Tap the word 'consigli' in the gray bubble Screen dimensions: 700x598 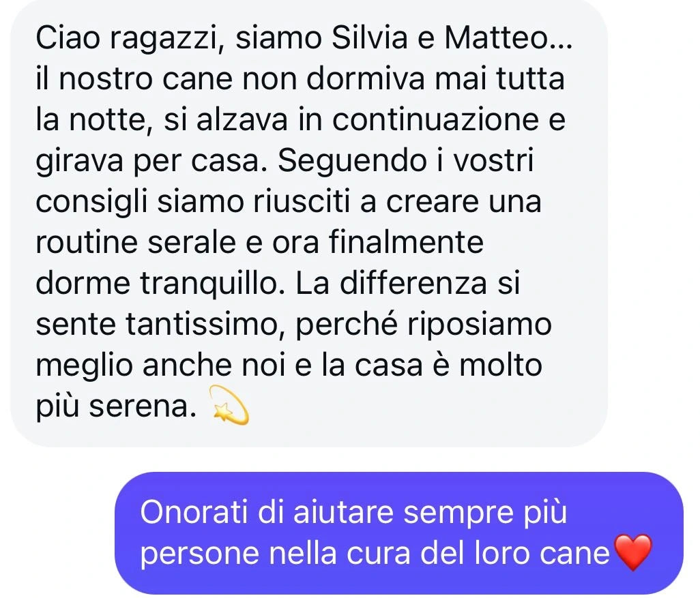point(91,203)
